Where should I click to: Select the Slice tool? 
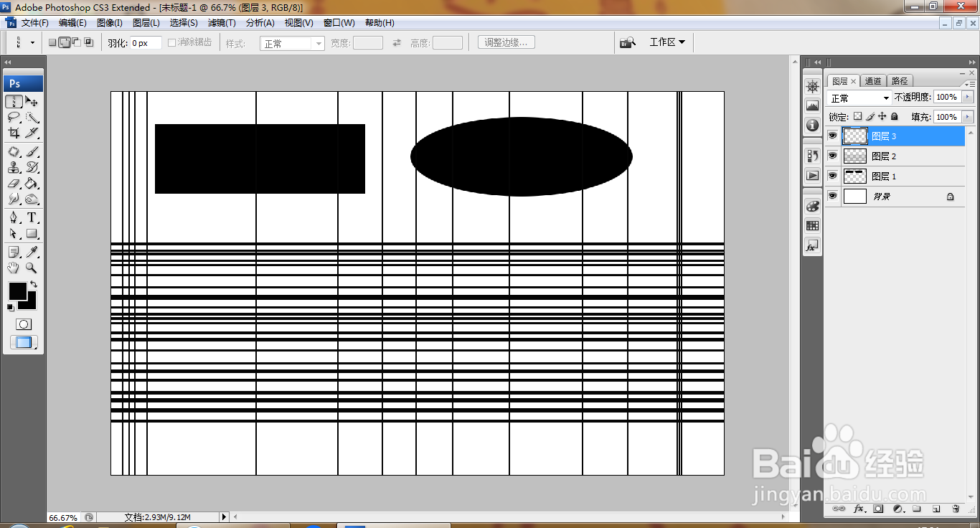tap(32, 133)
